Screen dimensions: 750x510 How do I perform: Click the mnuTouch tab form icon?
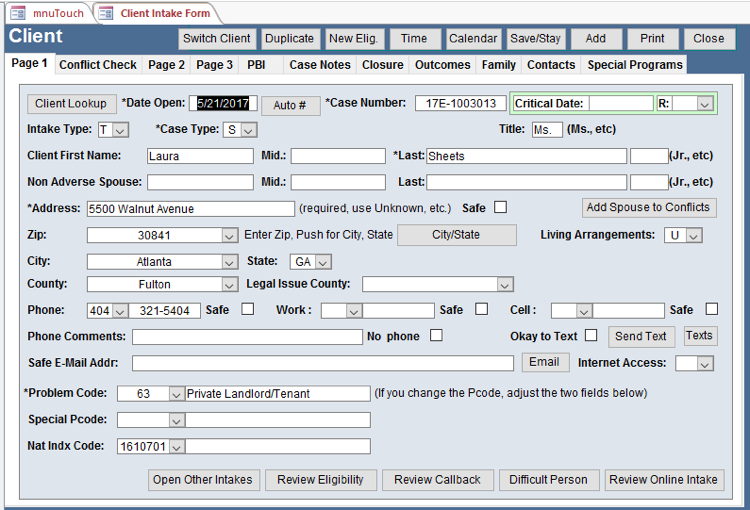(18, 13)
